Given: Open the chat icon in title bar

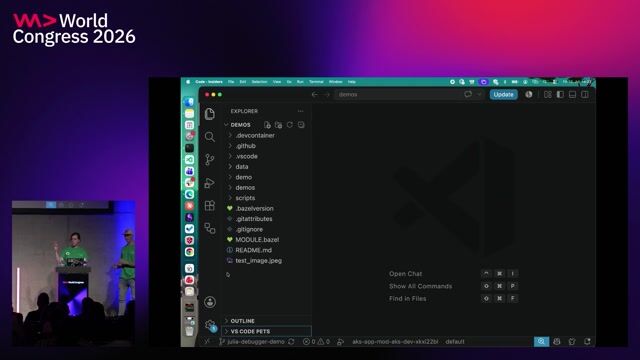Looking at the screenshot, I should click(x=468, y=94).
